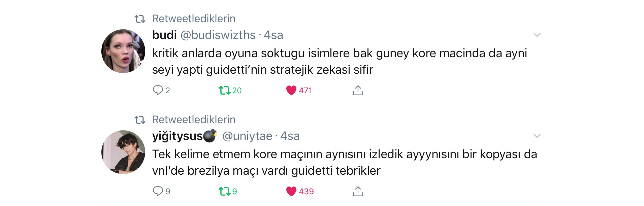Screen dimensions: 644x206
Task: Share budi's tweet via share icon
Action: point(358,90)
